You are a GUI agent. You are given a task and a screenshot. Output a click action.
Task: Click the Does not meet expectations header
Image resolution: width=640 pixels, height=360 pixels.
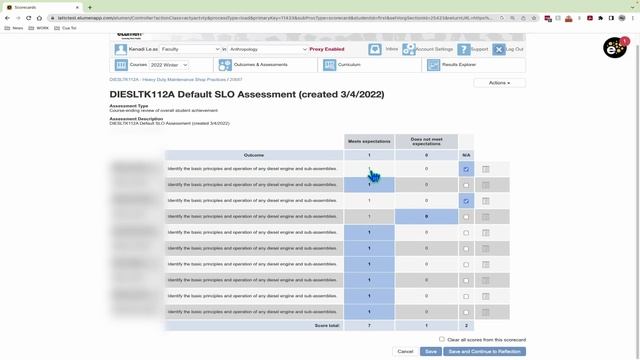pos(426,142)
